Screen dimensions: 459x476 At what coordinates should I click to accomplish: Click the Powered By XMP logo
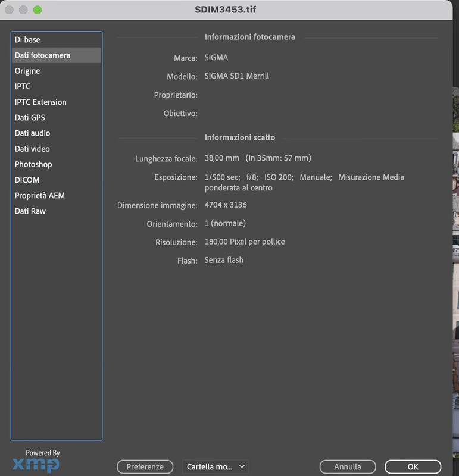[36, 461]
